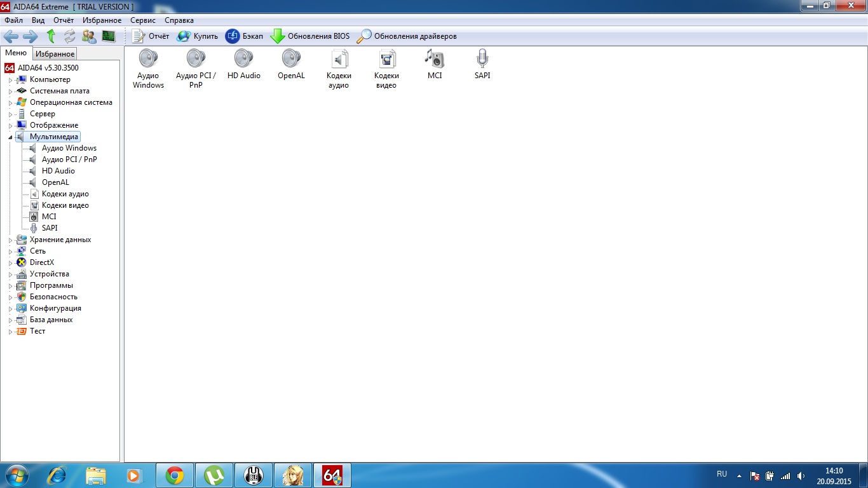Switch to the Избранное tab in sidebar
Screen dimensions: 868x488
(55, 54)
